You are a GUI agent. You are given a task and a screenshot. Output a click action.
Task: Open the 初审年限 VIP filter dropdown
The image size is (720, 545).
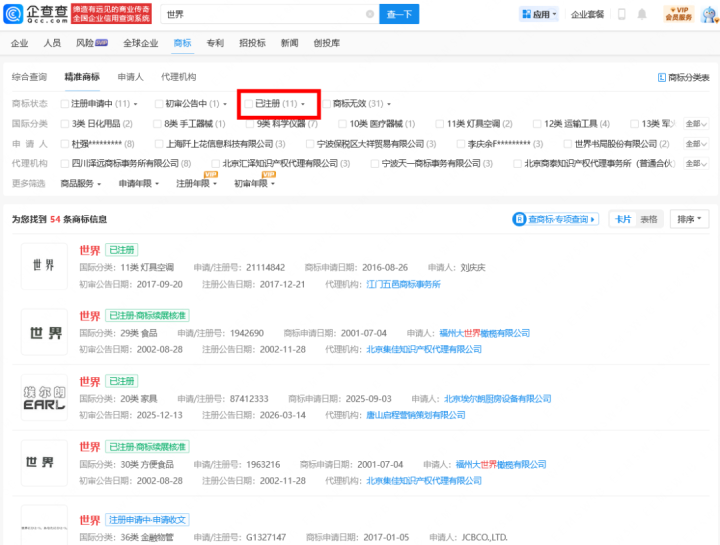tap(254, 184)
